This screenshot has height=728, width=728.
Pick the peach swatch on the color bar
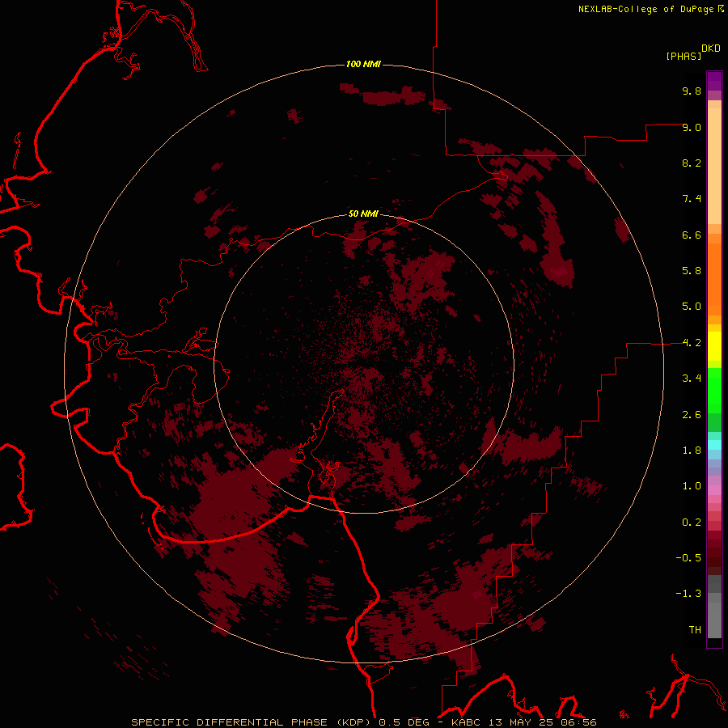pyautogui.click(x=714, y=166)
